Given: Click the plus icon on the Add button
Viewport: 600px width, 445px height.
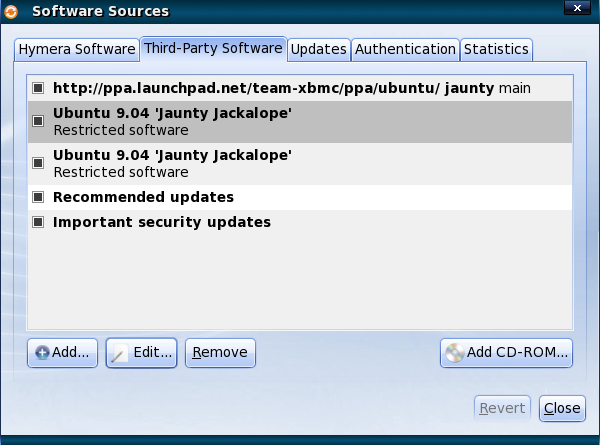Looking at the screenshot, I should click(42, 352).
